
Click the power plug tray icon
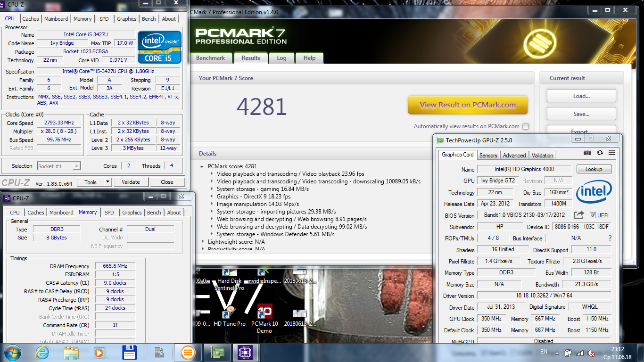click(x=569, y=352)
